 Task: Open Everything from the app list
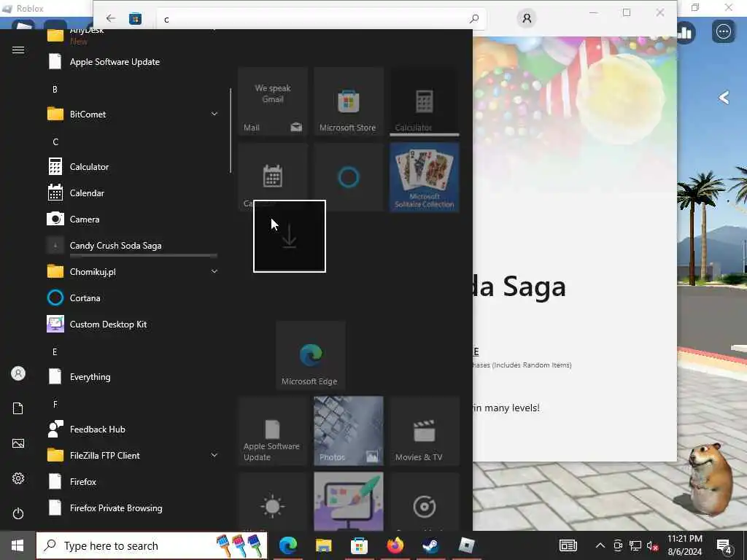pyautogui.click(x=133, y=377)
